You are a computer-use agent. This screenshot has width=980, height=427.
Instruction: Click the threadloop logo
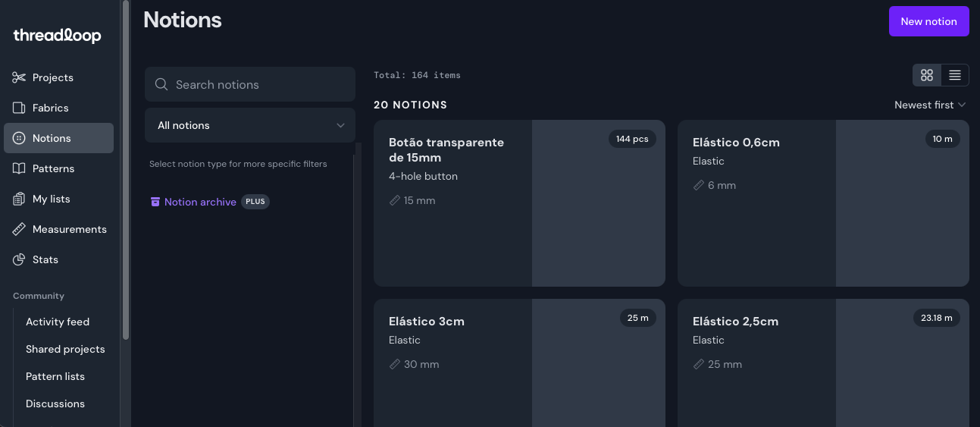point(57,36)
